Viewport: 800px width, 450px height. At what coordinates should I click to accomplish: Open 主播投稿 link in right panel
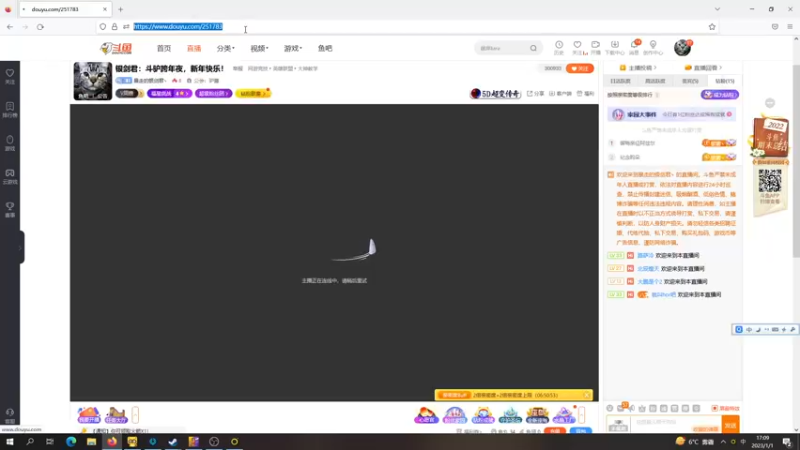click(638, 67)
